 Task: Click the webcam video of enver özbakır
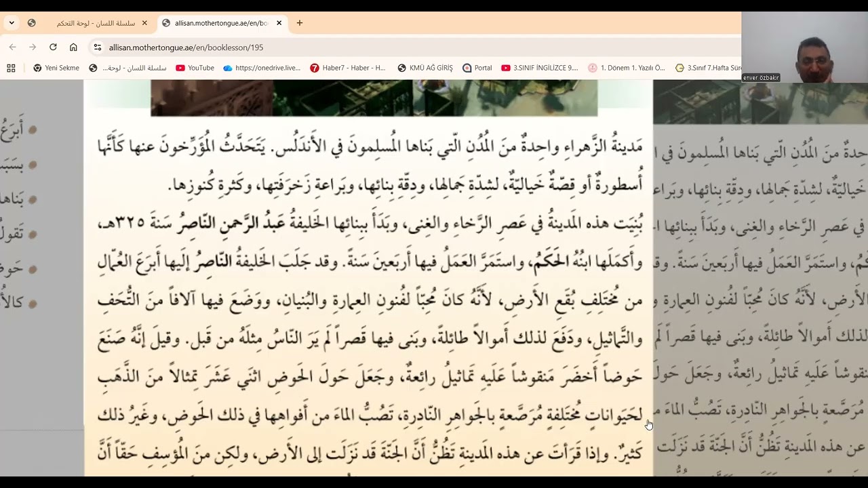tap(805, 47)
